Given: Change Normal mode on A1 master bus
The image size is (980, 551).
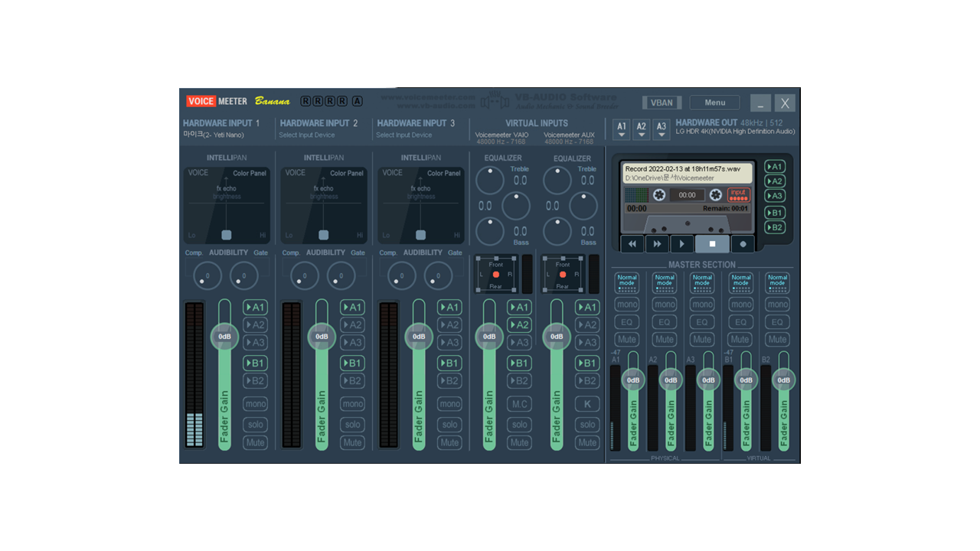Looking at the screenshot, I should pyautogui.click(x=627, y=282).
